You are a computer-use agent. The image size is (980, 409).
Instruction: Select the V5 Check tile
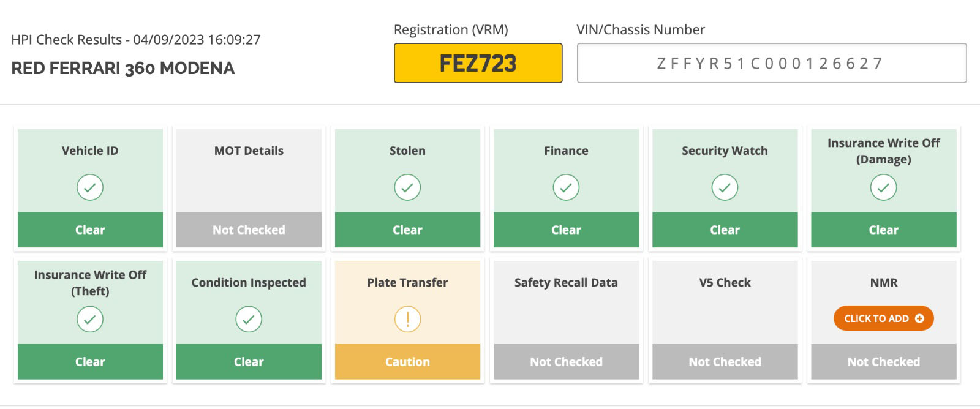(x=725, y=320)
